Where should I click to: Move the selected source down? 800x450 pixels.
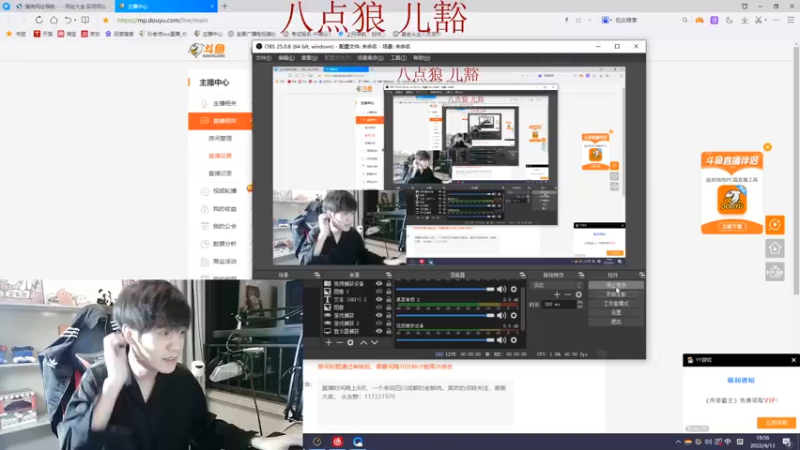tap(374, 342)
